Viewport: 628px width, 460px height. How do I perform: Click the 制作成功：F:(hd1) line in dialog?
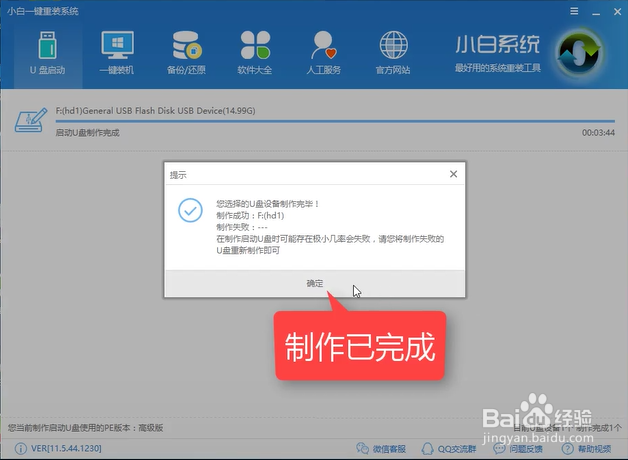pos(250,215)
